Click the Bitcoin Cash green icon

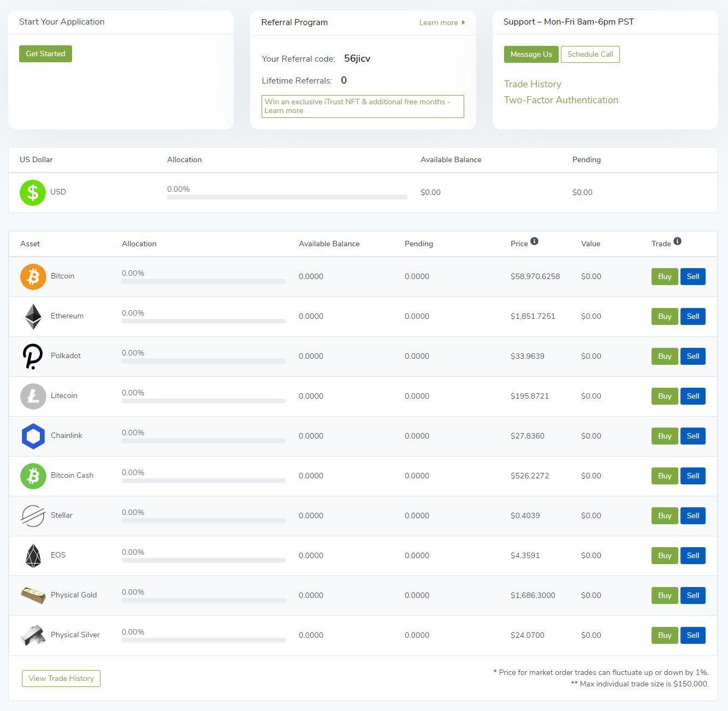[x=33, y=476]
